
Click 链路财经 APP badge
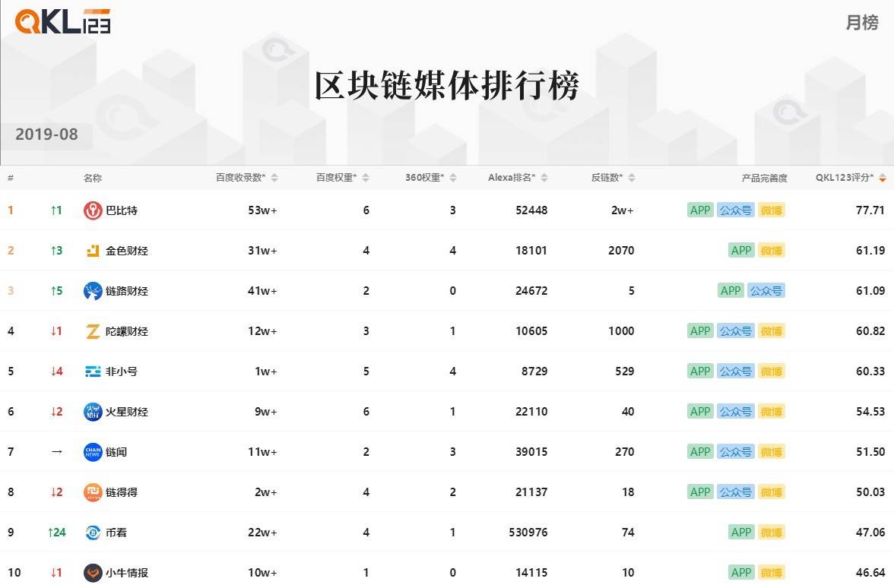731,290
